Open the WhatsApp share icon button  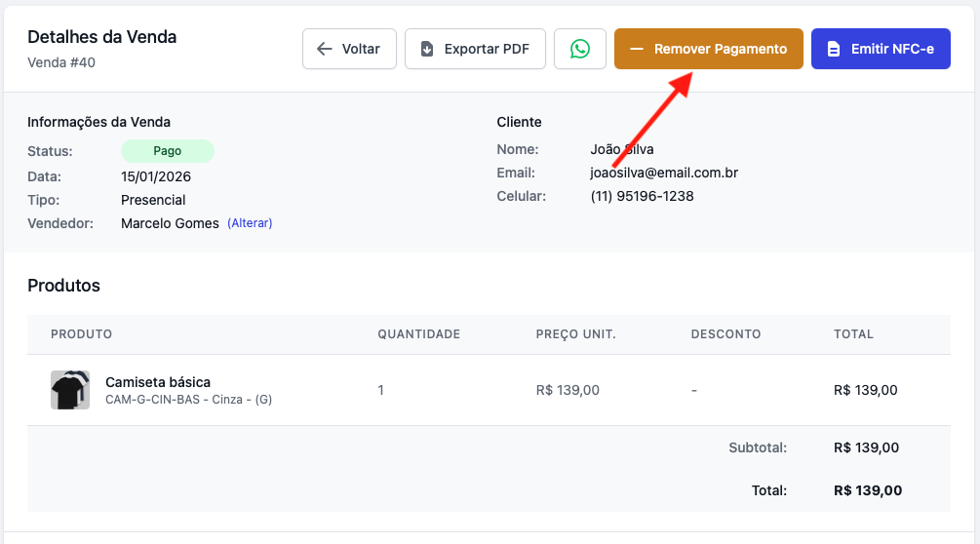tap(580, 49)
